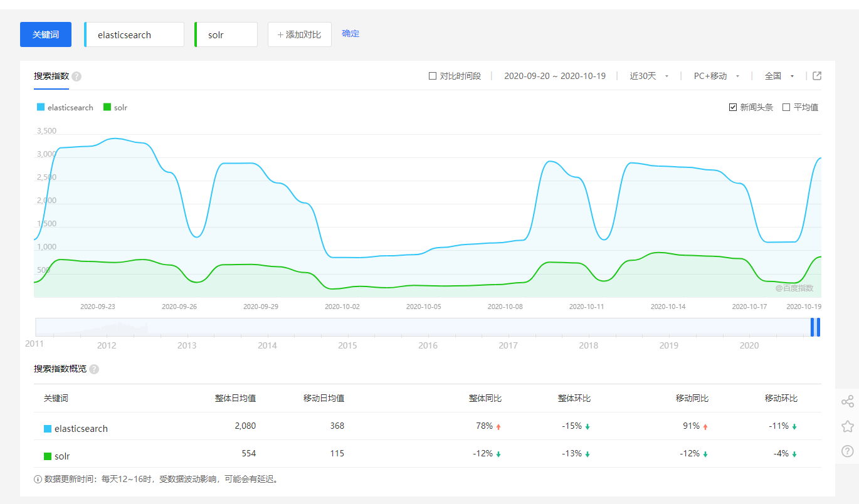Click the 搜索指数概览 section heading

coord(60,369)
